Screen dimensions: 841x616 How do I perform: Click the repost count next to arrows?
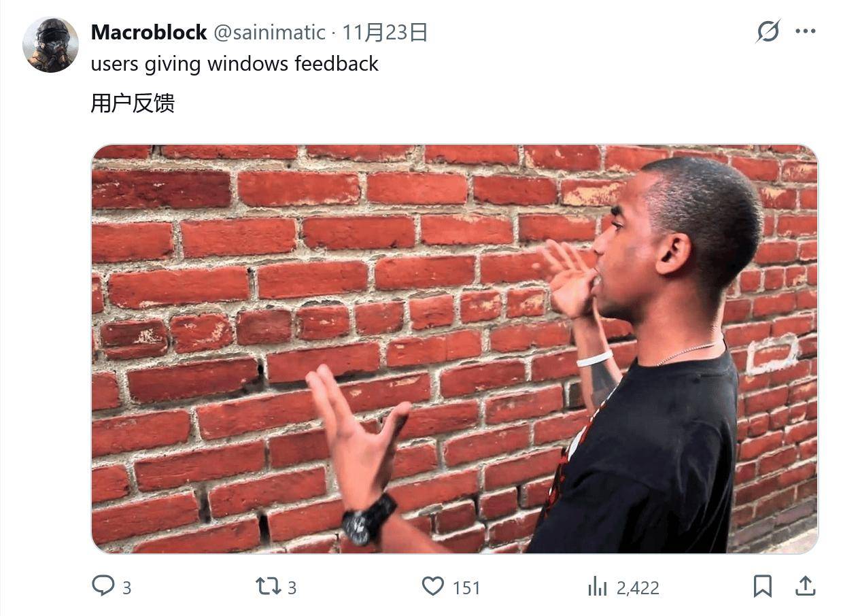coord(292,588)
